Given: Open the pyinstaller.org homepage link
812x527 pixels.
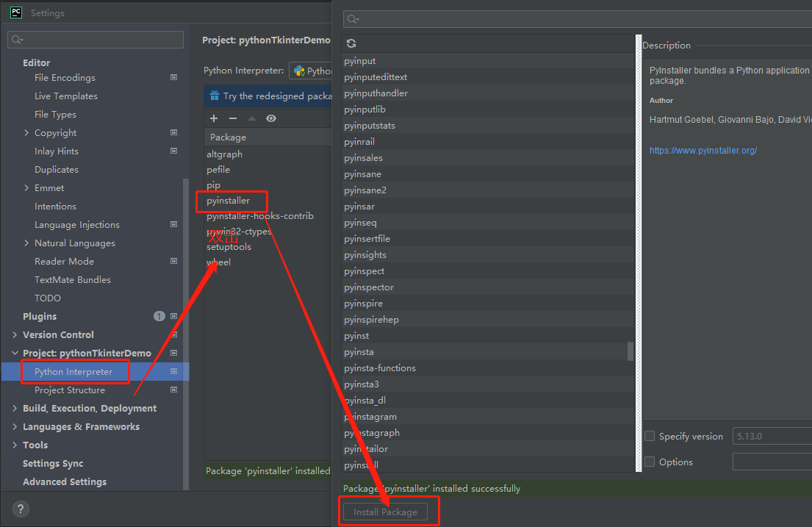Looking at the screenshot, I should click(703, 150).
